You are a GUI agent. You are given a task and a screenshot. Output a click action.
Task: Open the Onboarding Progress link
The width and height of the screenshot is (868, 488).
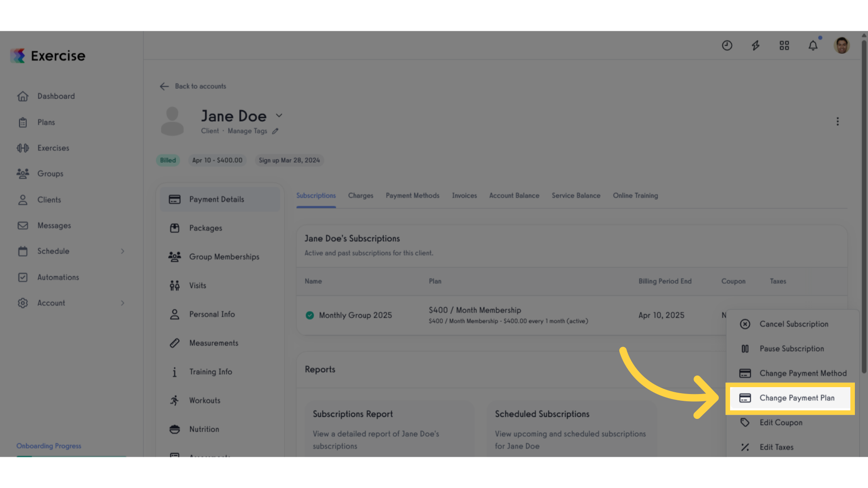(49, 446)
